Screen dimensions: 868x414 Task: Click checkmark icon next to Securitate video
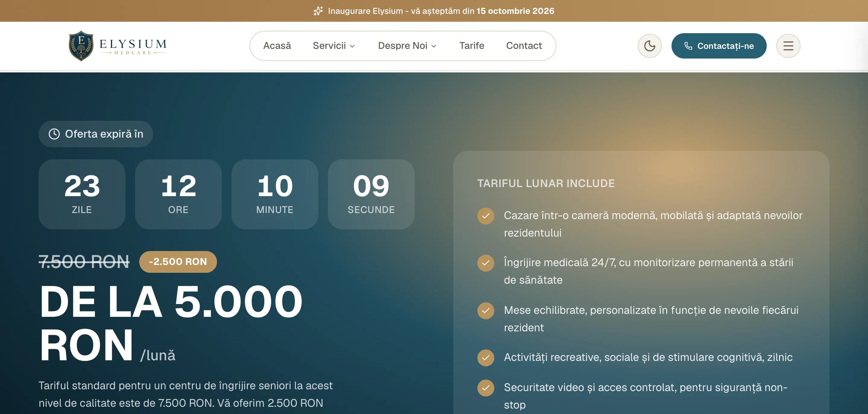[x=486, y=388]
